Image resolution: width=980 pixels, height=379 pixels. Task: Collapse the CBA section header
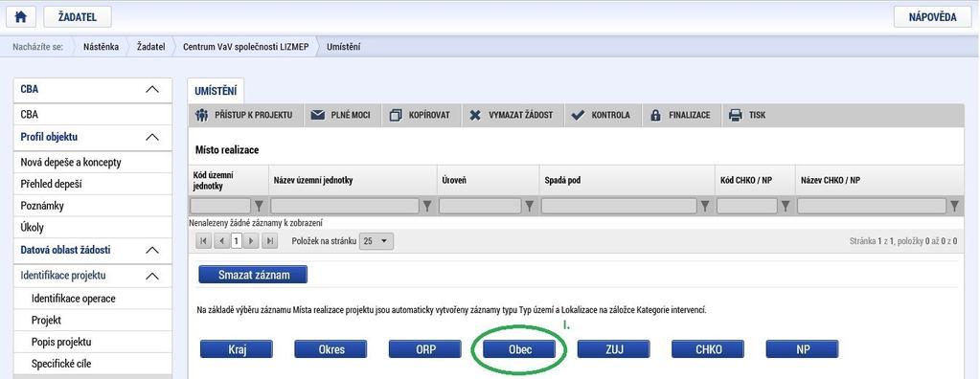pos(152,89)
